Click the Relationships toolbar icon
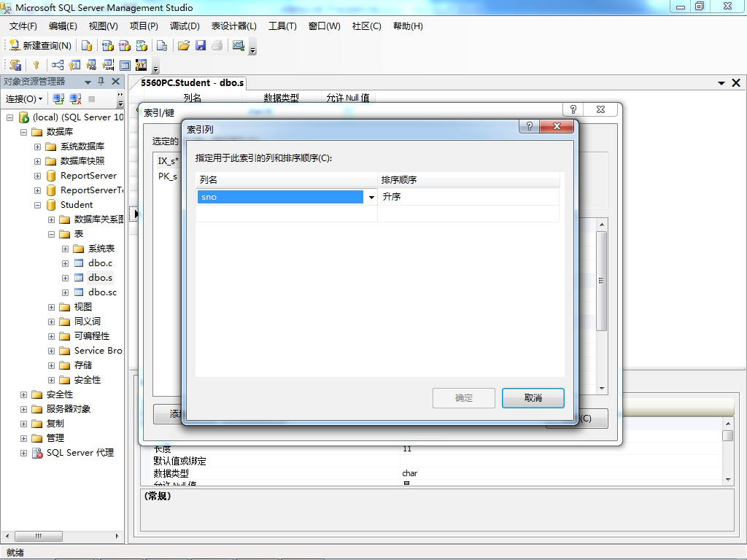The height and width of the screenshot is (560, 747). tap(58, 65)
